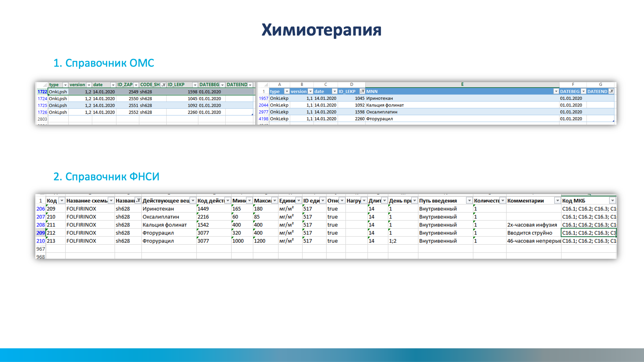Open the Название схемы filter arrow
The width and height of the screenshot is (644, 362).
click(111, 201)
